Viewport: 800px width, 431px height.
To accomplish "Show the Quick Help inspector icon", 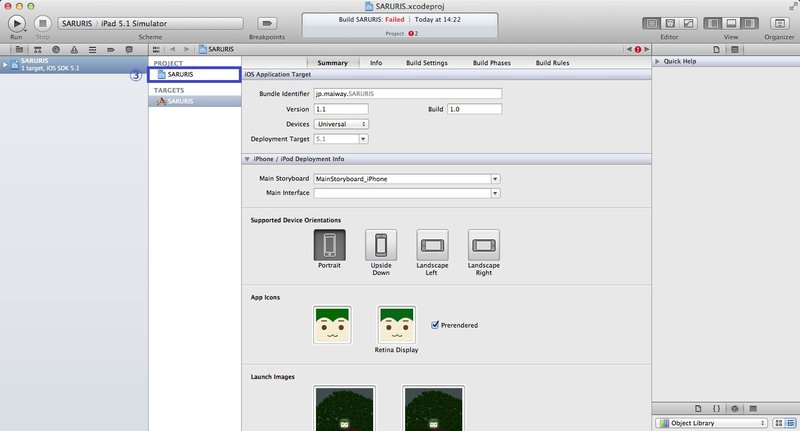I will 735,49.
